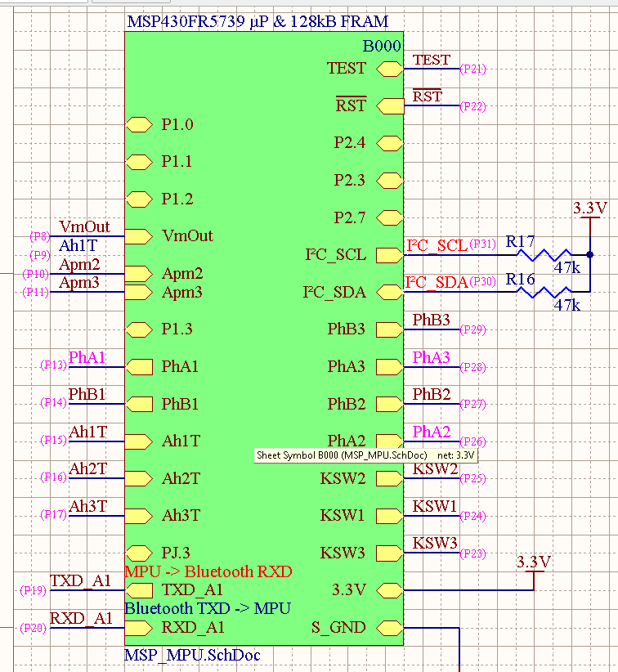Image resolution: width=618 pixels, height=672 pixels.
Task: Click the 47k value of resistor R17
Action: 567,268
